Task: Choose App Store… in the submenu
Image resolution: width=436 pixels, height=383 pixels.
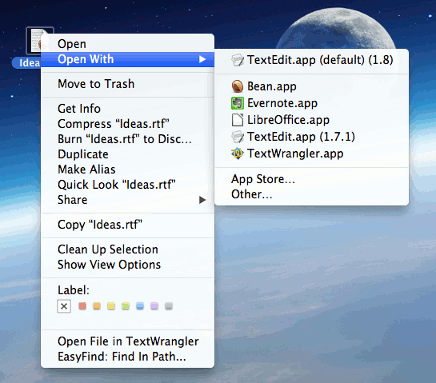Action: tap(312, 179)
